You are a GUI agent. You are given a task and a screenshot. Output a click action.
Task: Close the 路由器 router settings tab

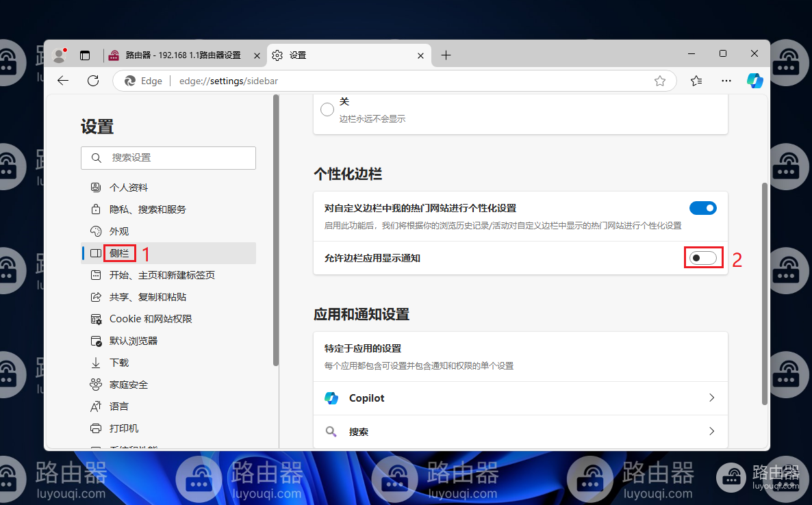pos(257,56)
